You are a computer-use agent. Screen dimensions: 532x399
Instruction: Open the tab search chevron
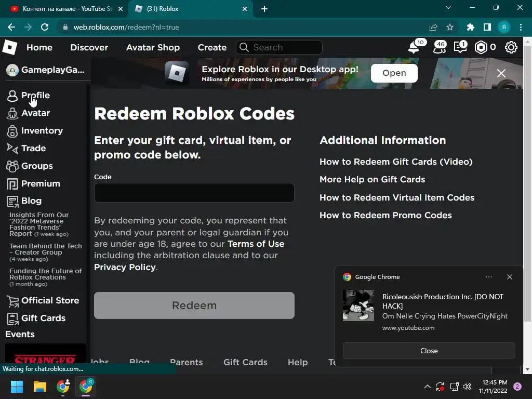448,7
